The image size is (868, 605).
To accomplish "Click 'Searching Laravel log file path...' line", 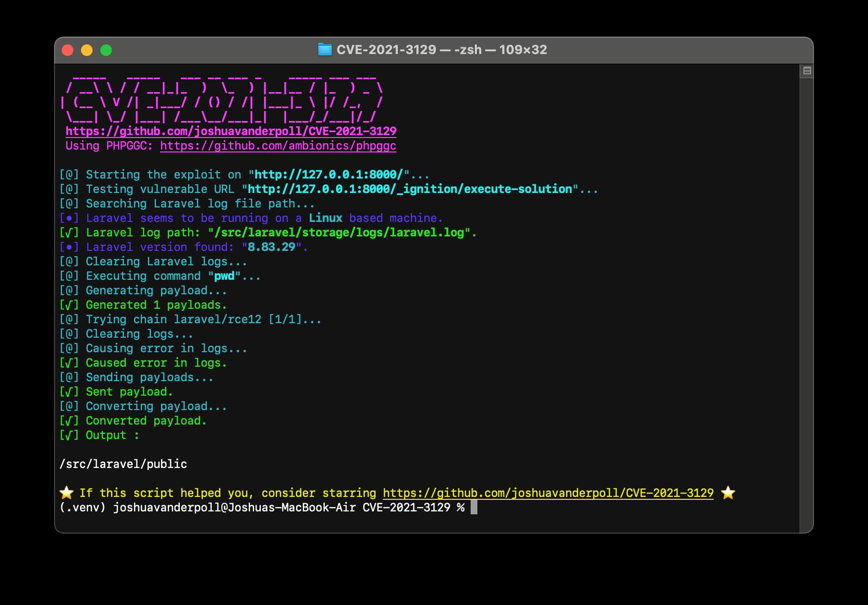I will [x=187, y=204].
